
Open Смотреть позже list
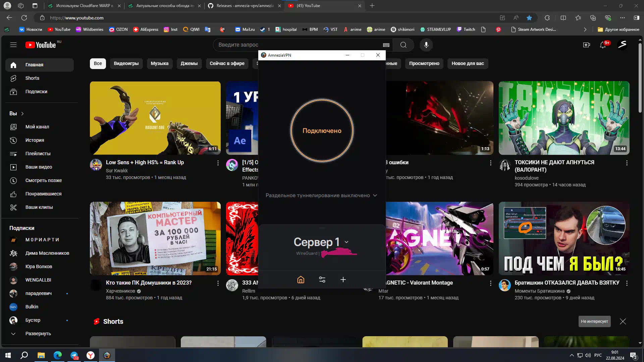coord(40,180)
